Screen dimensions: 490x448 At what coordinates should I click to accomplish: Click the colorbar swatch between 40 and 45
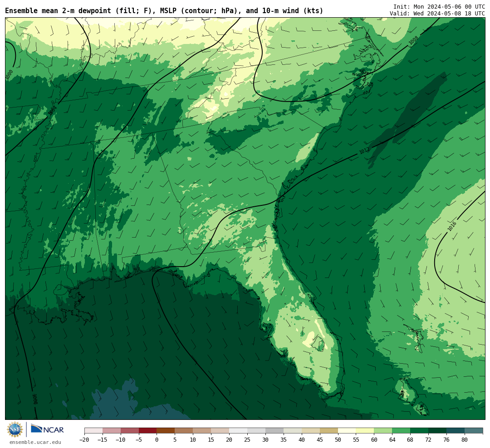(x=311, y=431)
